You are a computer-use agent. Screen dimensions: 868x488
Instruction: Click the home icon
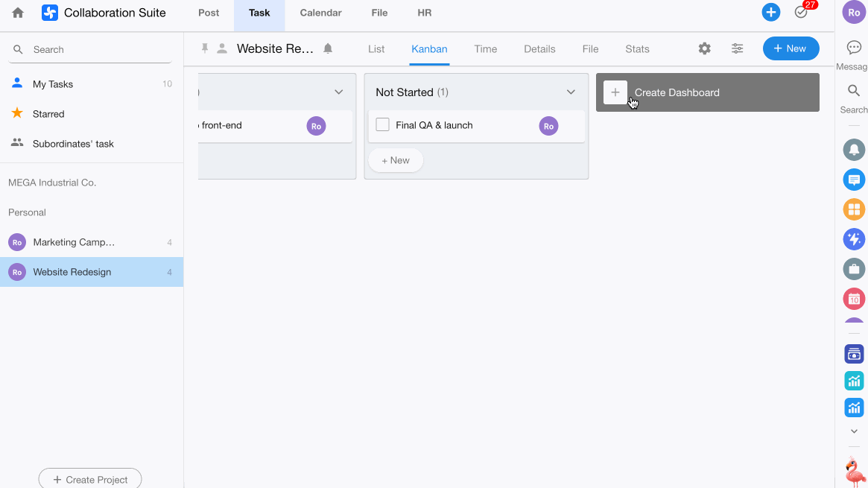pos(18,13)
